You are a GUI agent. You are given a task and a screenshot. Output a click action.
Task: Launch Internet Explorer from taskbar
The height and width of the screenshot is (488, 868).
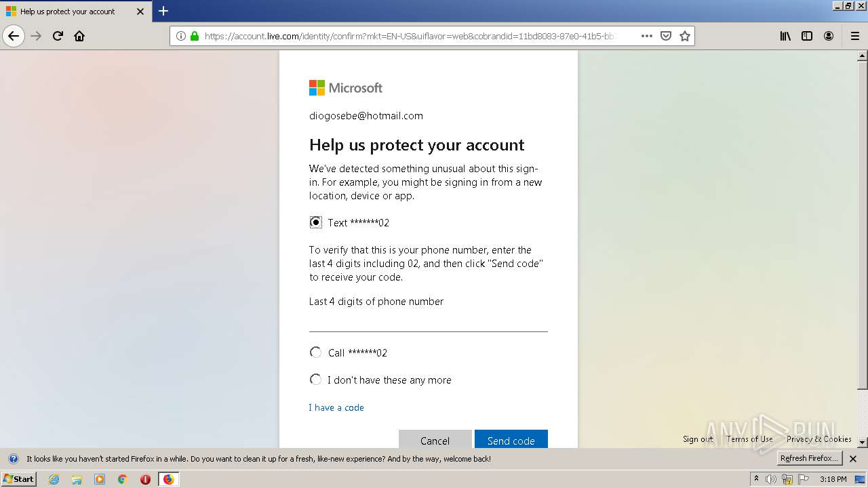pyautogui.click(x=54, y=479)
